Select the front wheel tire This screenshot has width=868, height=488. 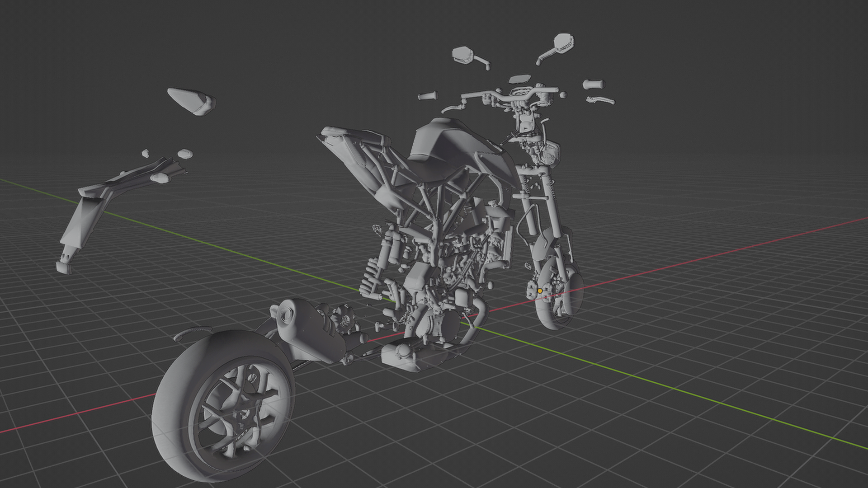coord(545,312)
